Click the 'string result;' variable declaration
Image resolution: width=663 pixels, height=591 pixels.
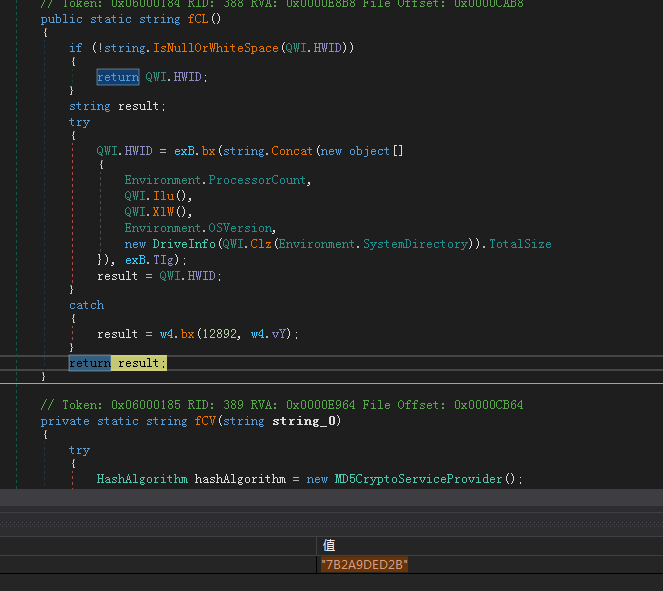point(118,106)
